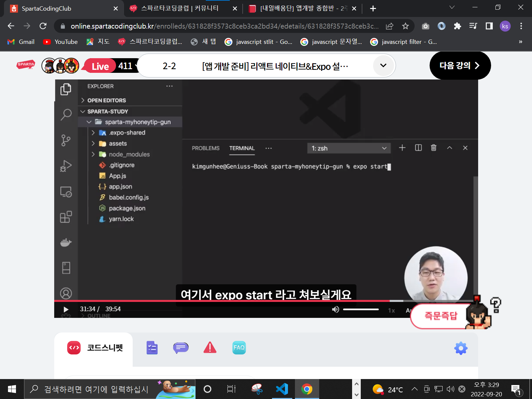
Task: Maximize the terminal panel chevron
Action: click(x=450, y=148)
